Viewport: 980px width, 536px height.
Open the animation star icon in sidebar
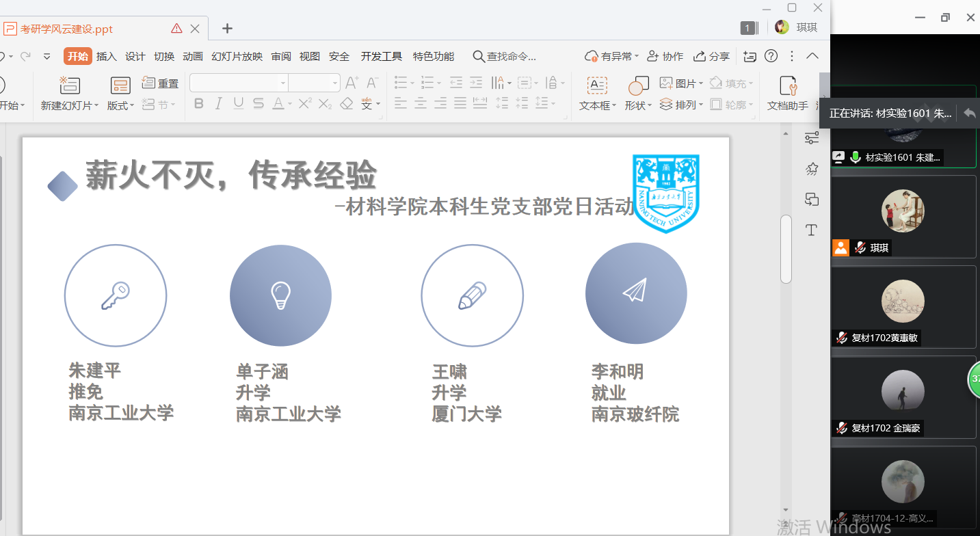coord(812,169)
